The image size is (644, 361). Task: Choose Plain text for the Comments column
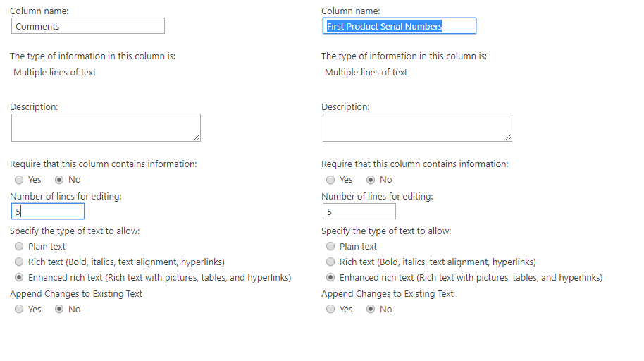tap(19, 247)
